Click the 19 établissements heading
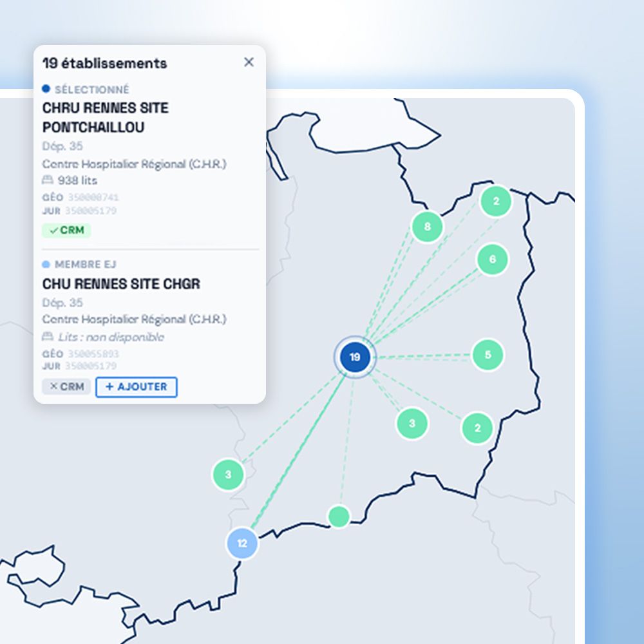Viewport: 644px width, 644px height. (105, 63)
